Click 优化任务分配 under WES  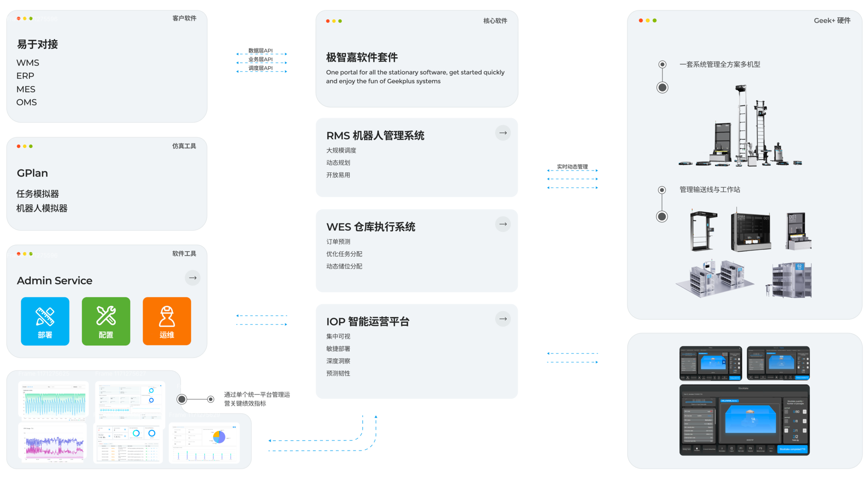(x=344, y=254)
